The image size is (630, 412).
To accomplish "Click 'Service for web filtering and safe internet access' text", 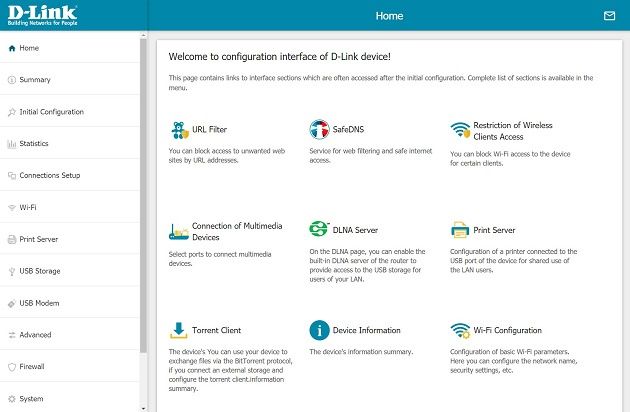I will (370, 156).
